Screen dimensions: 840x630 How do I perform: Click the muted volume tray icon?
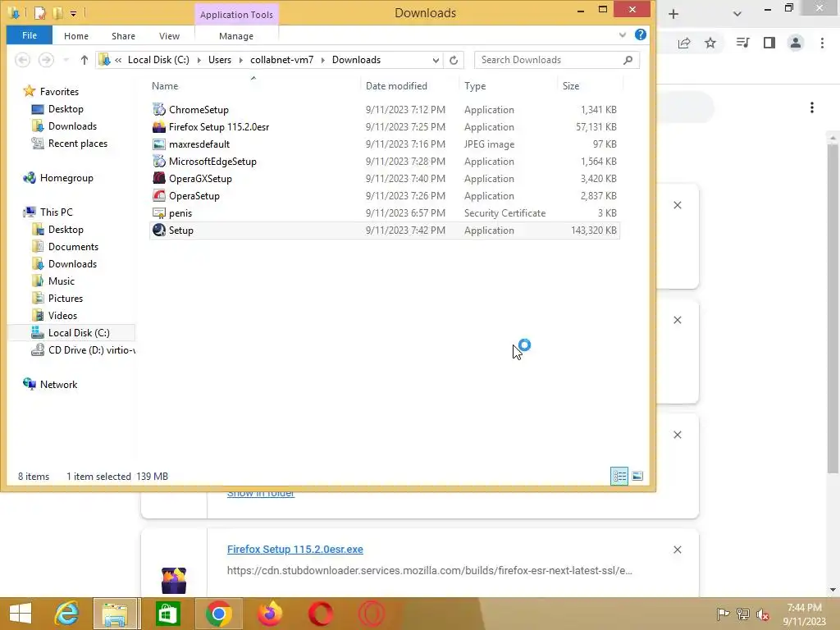pos(762,614)
